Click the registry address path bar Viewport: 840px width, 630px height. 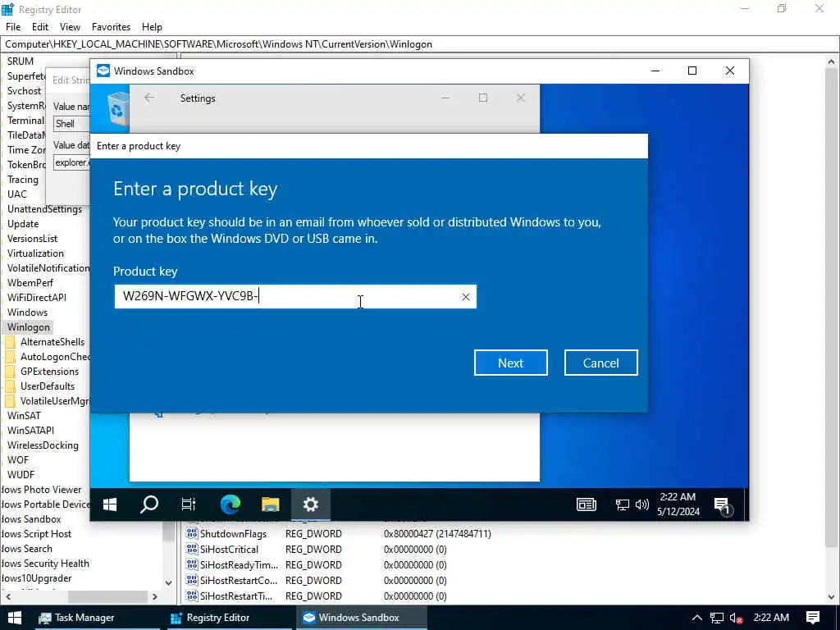click(x=419, y=44)
